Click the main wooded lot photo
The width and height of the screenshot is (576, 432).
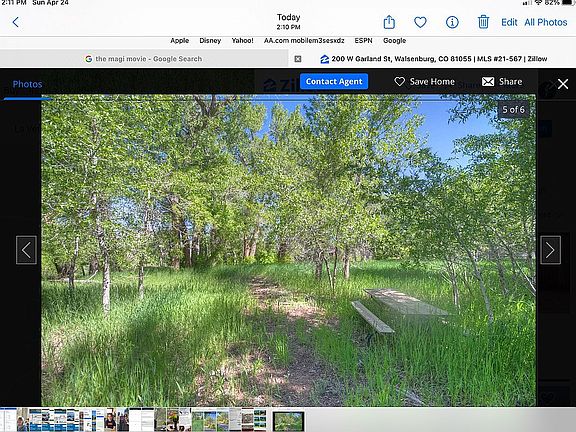(288, 251)
